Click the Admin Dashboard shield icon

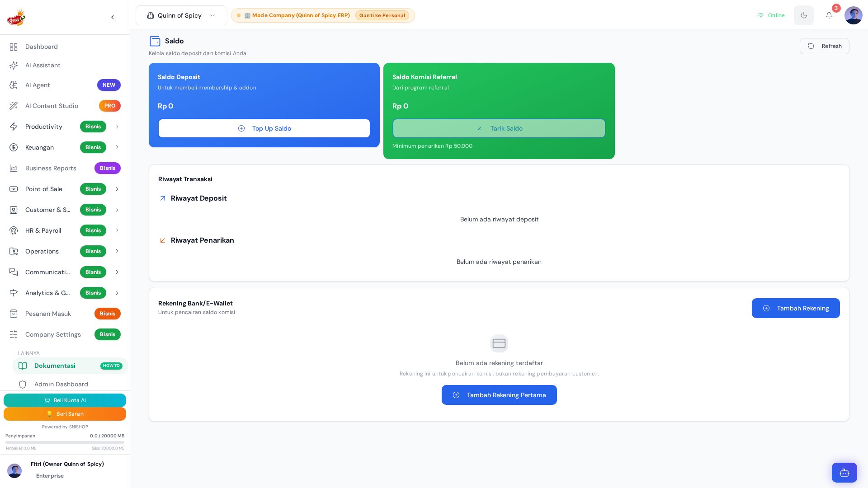coord(23,385)
